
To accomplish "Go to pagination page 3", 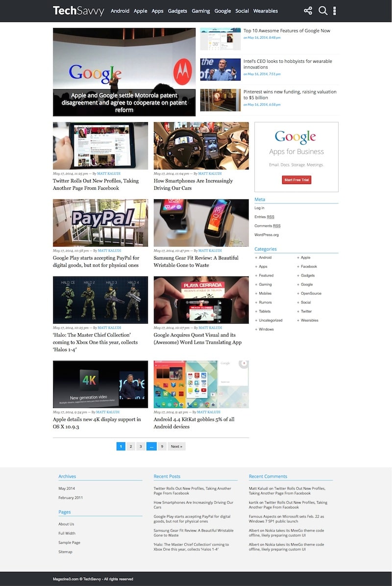I will click(x=141, y=446).
